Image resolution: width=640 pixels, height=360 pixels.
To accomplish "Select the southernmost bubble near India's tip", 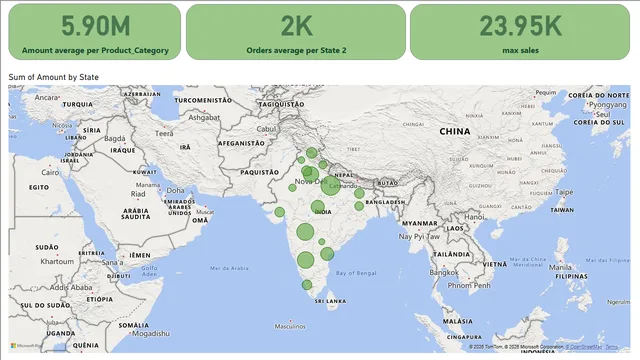I will (x=307, y=285).
